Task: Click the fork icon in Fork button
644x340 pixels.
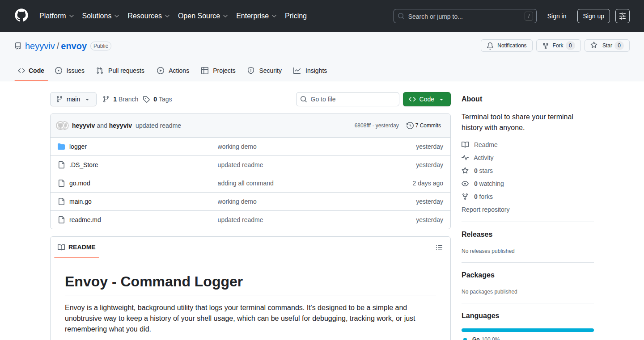Action: coord(546,46)
